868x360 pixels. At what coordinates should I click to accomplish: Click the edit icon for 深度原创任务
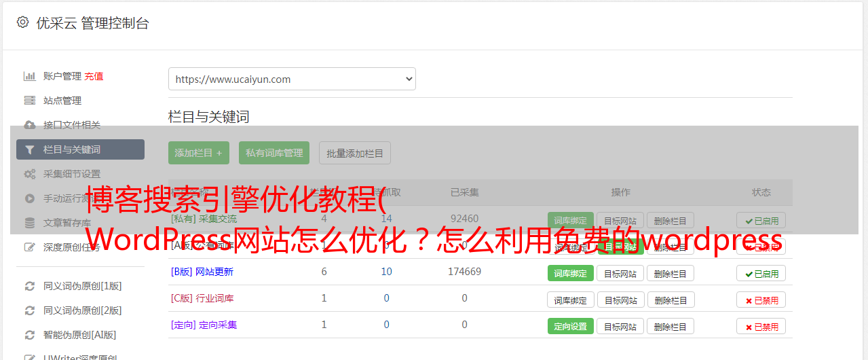(29, 247)
